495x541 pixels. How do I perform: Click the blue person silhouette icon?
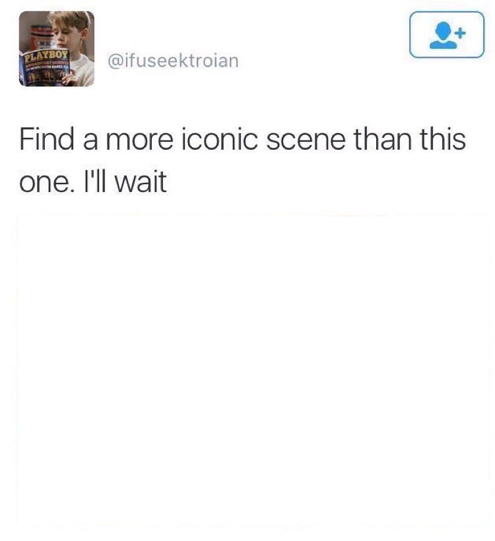click(443, 36)
